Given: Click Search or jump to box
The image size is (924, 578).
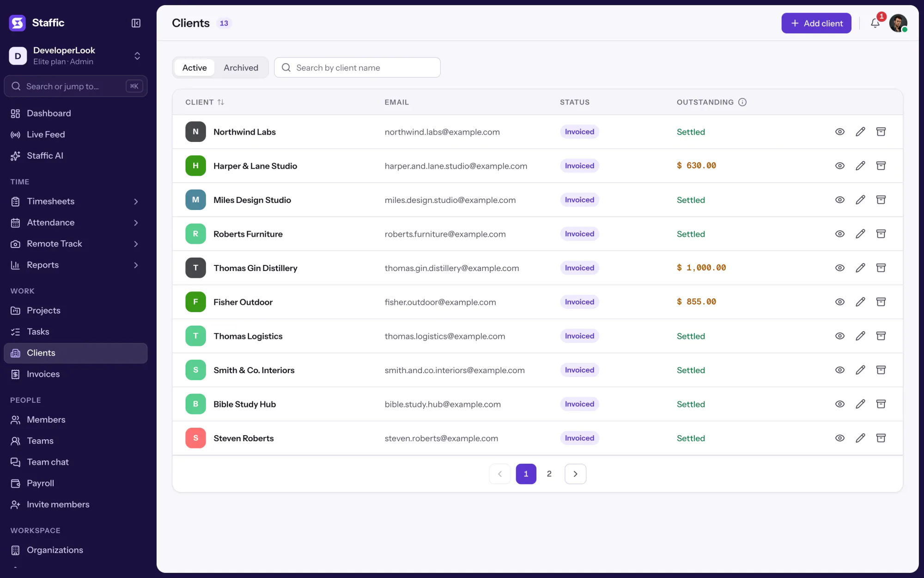Looking at the screenshot, I should coord(75,86).
